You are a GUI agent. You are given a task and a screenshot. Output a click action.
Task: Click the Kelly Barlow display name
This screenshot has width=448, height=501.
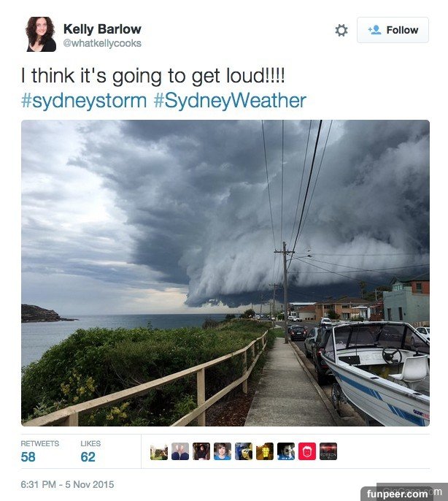pos(102,29)
